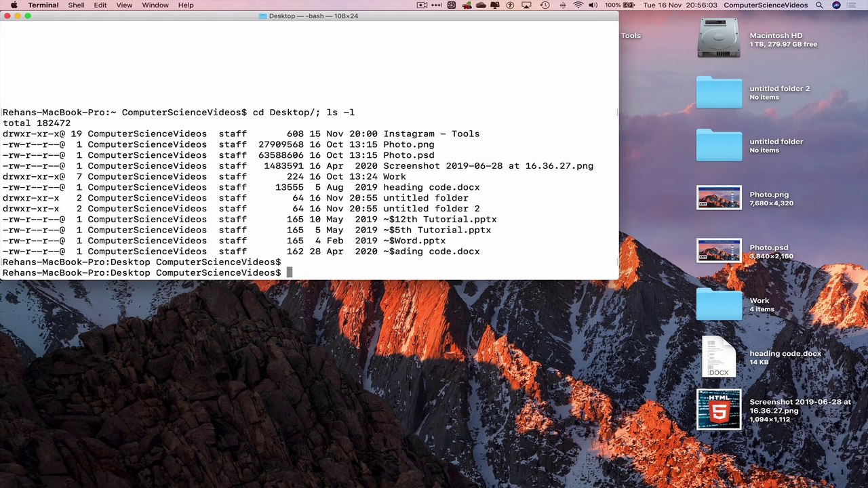Launch Siri from the menu bar
The height and width of the screenshot is (488, 868).
pyautogui.click(x=836, y=5)
